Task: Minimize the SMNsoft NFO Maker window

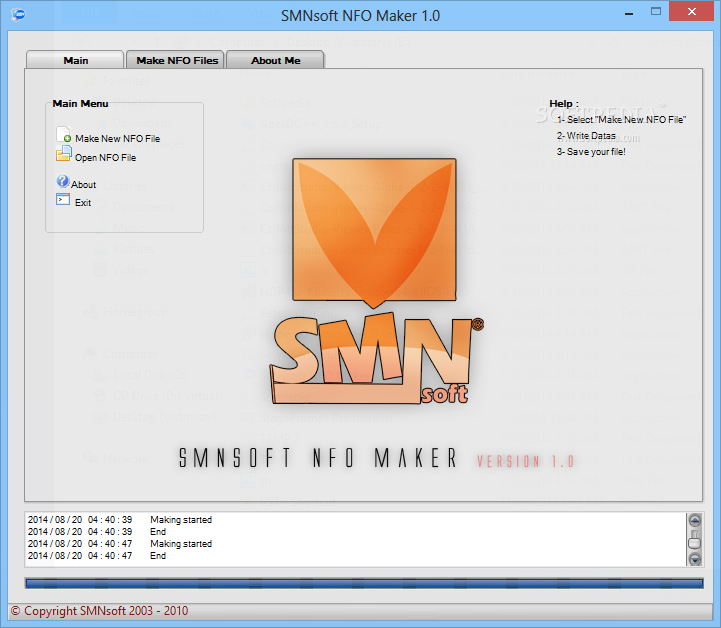Action: [x=629, y=13]
